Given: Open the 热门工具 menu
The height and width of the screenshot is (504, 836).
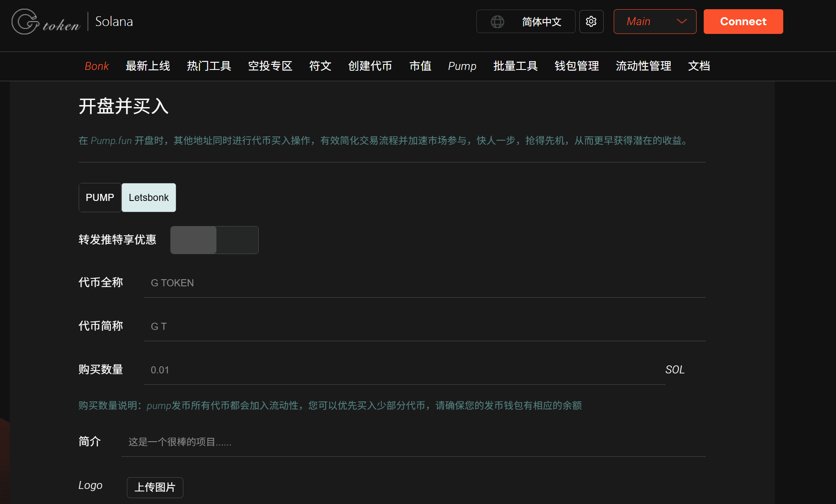Looking at the screenshot, I should [209, 66].
